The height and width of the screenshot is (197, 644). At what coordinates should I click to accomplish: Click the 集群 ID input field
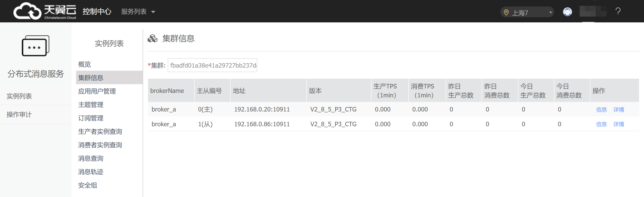tap(212, 65)
